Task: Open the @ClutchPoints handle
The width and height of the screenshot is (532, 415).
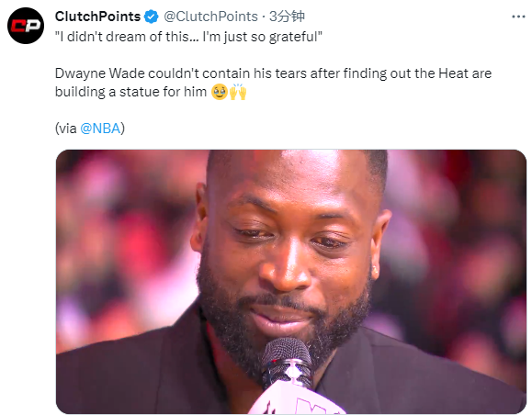Action: (210, 17)
